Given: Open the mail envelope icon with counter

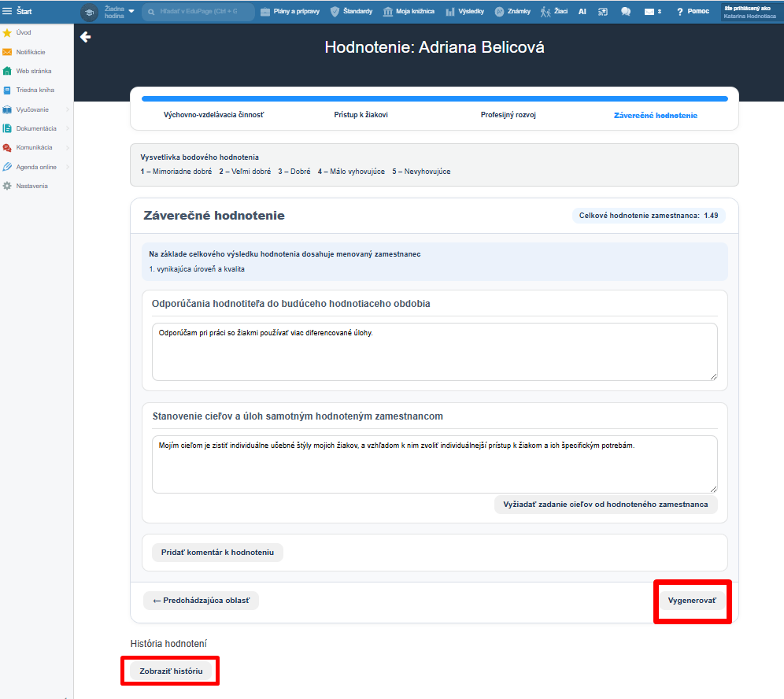Looking at the screenshot, I should pyautogui.click(x=653, y=12).
